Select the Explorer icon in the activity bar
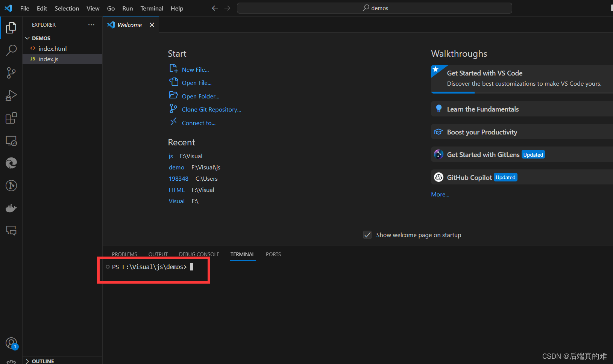The width and height of the screenshot is (613, 364). [11, 27]
